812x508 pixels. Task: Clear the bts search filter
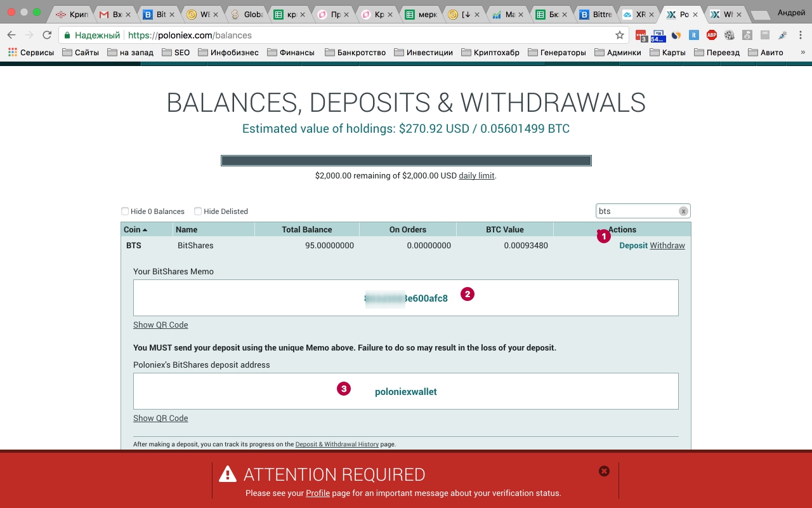[x=683, y=211]
